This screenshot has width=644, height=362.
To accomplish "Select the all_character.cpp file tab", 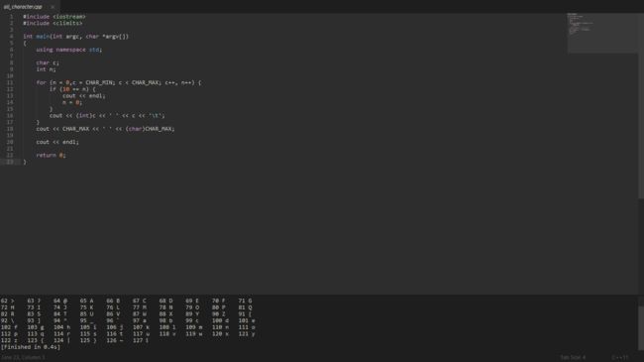I will [23, 7].
